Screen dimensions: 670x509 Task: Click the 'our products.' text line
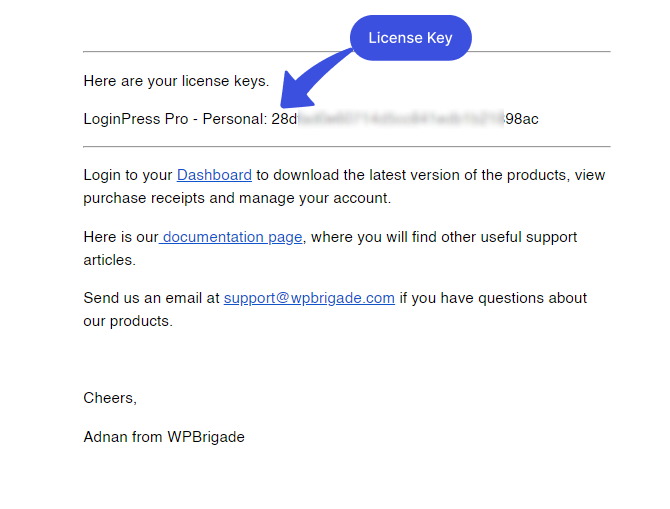(128, 321)
